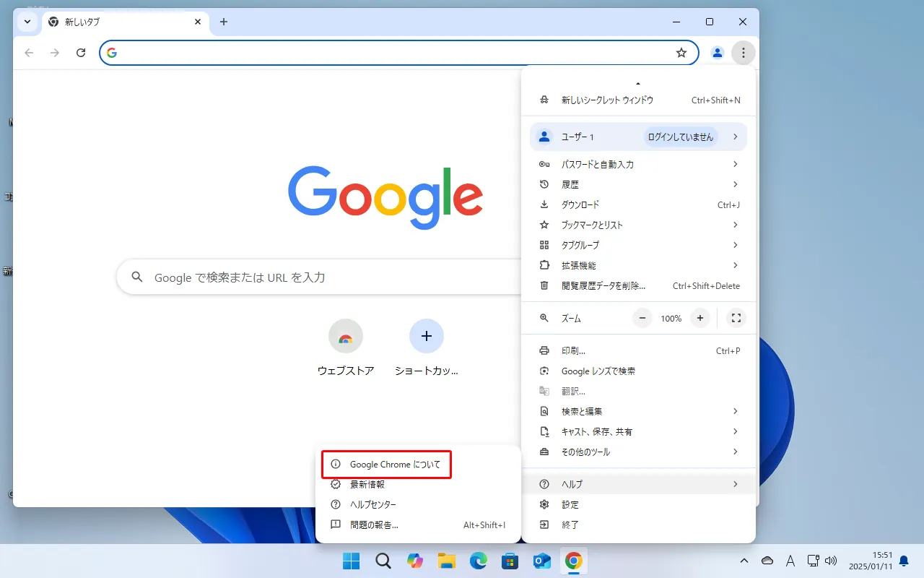Click the Chrome taskbar icon
Image resolution: width=924 pixels, height=578 pixels.
coord(574,561)
